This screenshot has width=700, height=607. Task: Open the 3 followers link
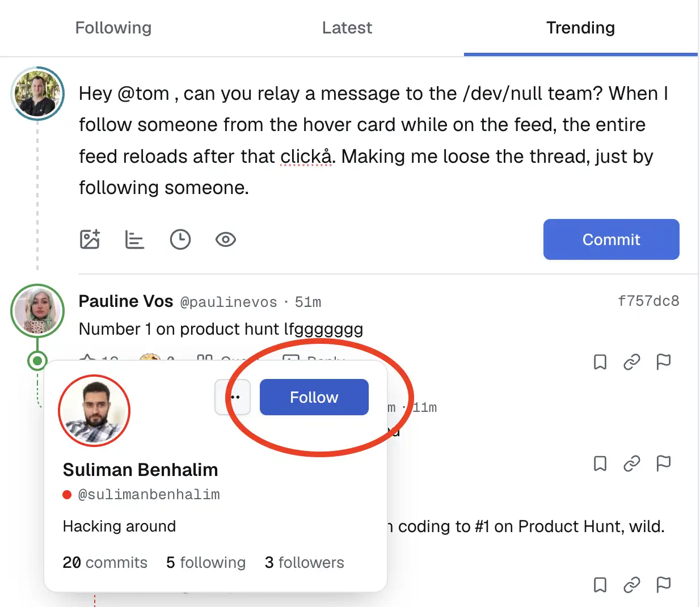click(304, 562)
